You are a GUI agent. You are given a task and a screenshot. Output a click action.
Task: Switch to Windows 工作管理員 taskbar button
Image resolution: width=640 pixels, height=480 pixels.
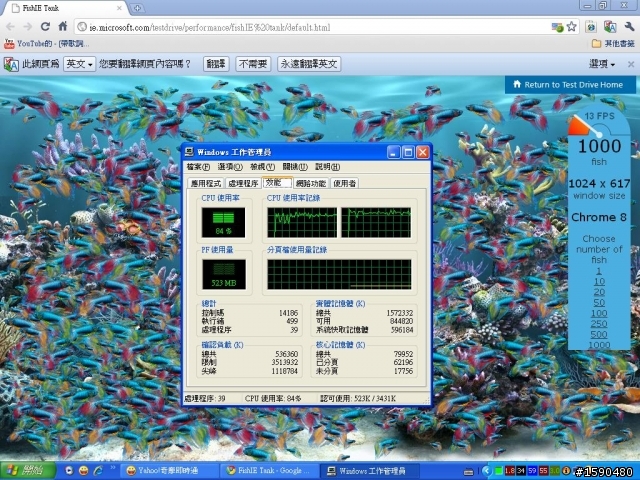click(x=370, y=471)
